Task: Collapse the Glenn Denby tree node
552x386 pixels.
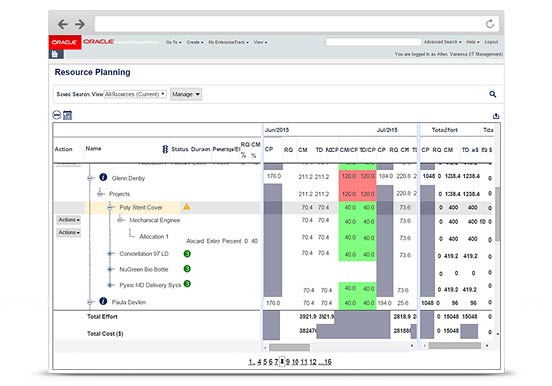Action: click(90, 178)
